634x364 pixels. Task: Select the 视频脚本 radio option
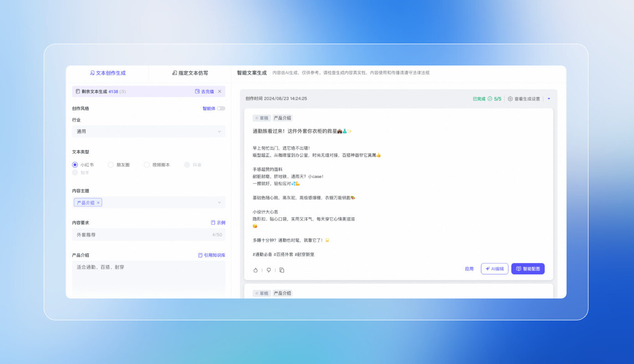(157, 165)
